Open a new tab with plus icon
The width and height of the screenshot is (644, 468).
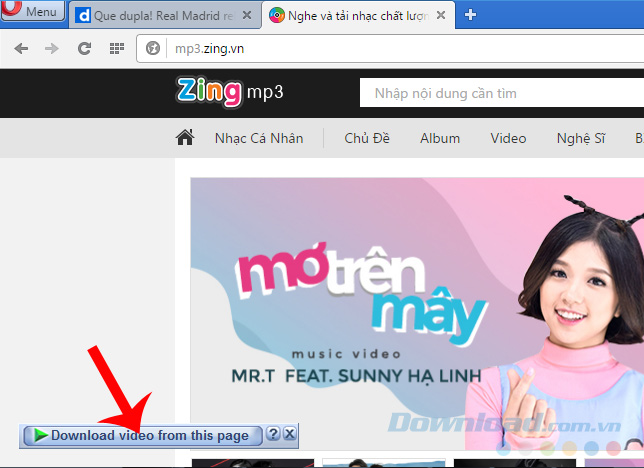point(470,15)
